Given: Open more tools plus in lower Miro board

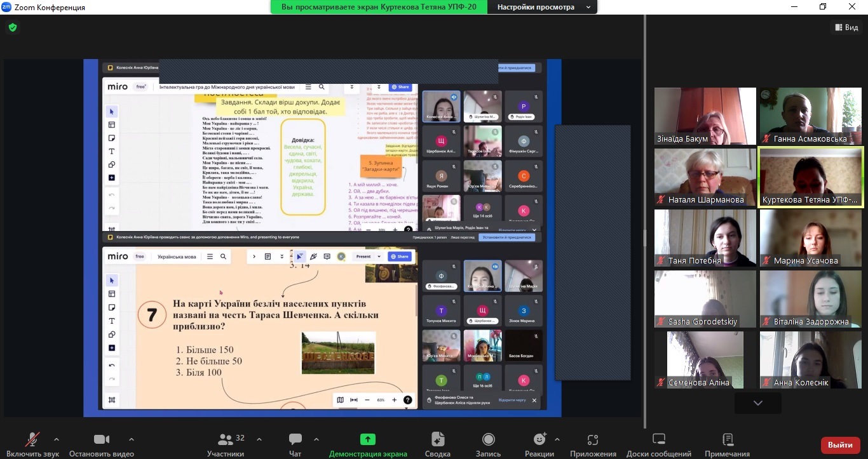Looking at the screenshot, I should tap(112, 348).
